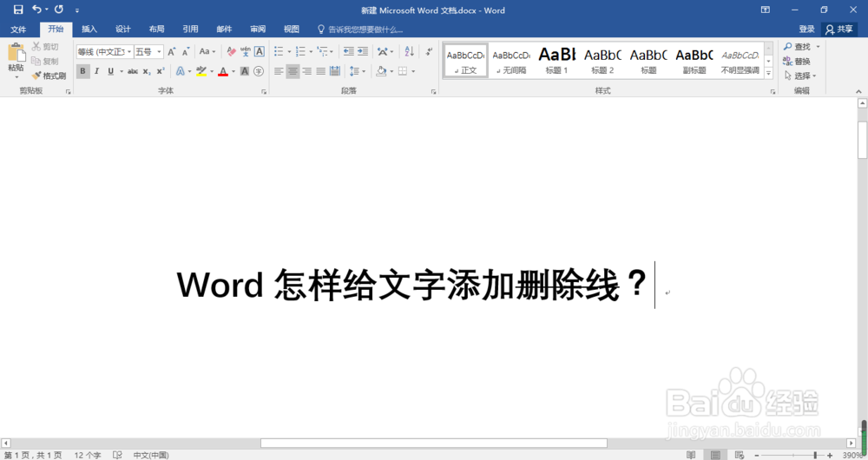Click the Paste clipboard icon
Viewport: 868px width, 460px height.
tap(16, 53)
